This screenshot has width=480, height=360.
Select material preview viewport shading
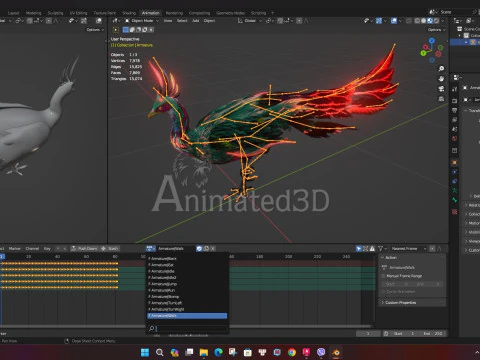point(430,21)
